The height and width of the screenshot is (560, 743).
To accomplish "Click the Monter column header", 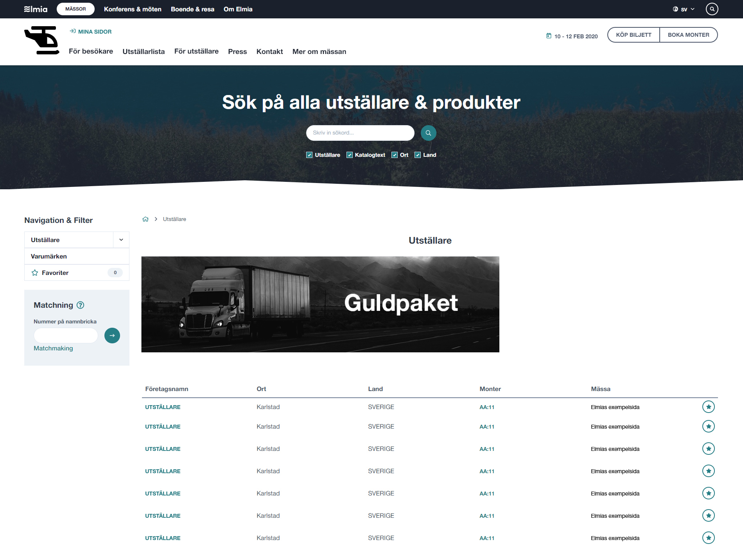I will pos(490,389).
